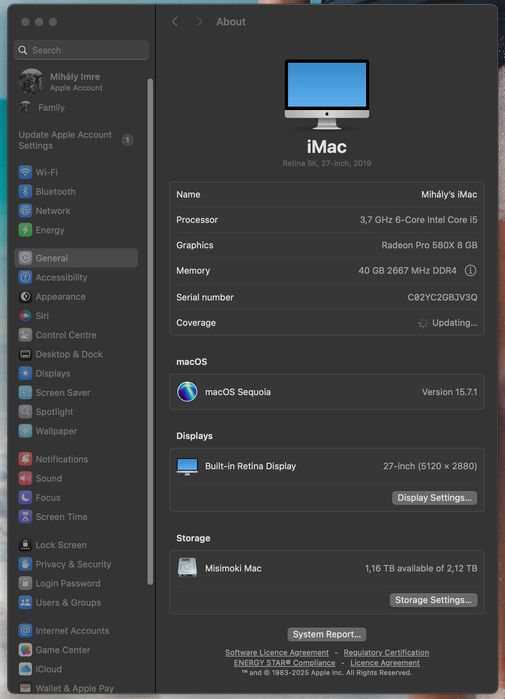Open Screen Saver icon

25,392
